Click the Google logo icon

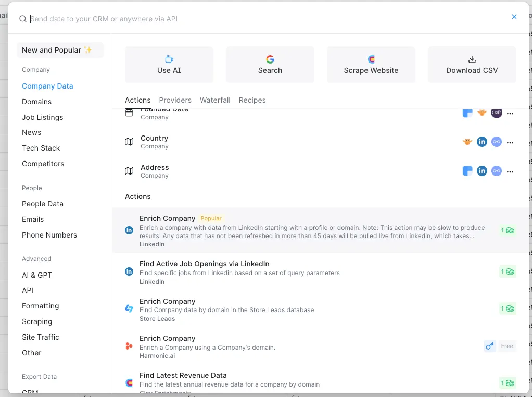click(x=270, y=59)
